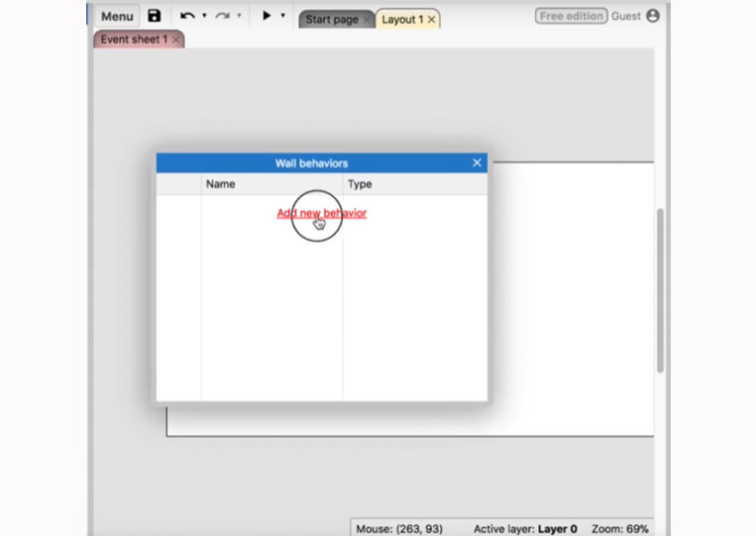The width and height of the screenshot is (756, 536).
Task: Switch to the Start page tab
Action: click(x=332, y=20)
